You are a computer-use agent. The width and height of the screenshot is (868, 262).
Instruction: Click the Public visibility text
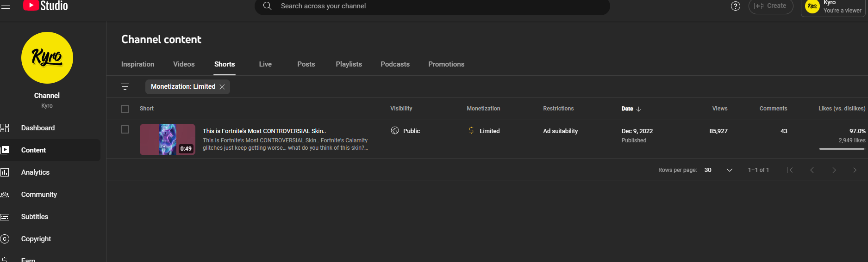pyautogui.click(x=412, y=131)
